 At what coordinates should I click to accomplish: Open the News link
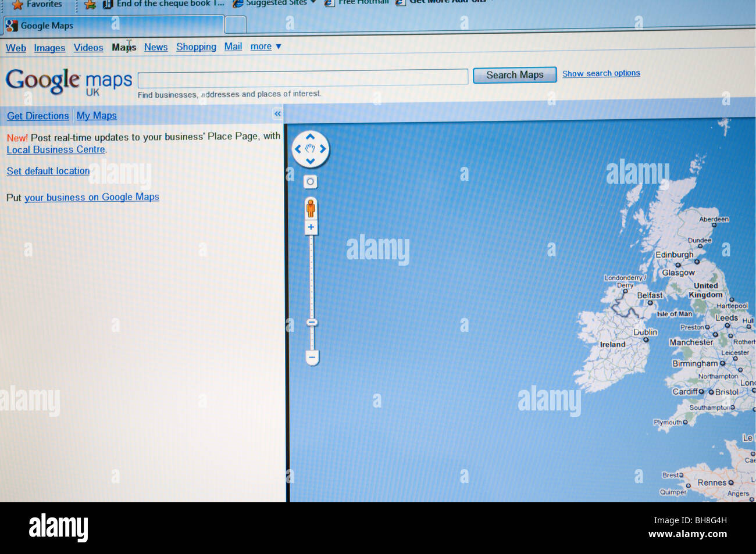tap(156, 47)
